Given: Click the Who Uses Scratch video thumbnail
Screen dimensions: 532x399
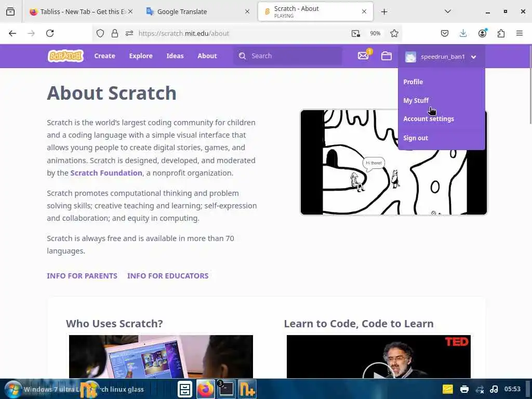Looking at the screenshot, I should coord(161,356).
